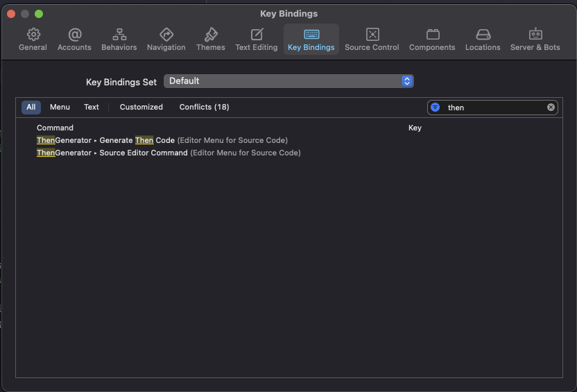Open the Accounts preferences pane
Screen dimensions: 577x392
pos(74,40)
